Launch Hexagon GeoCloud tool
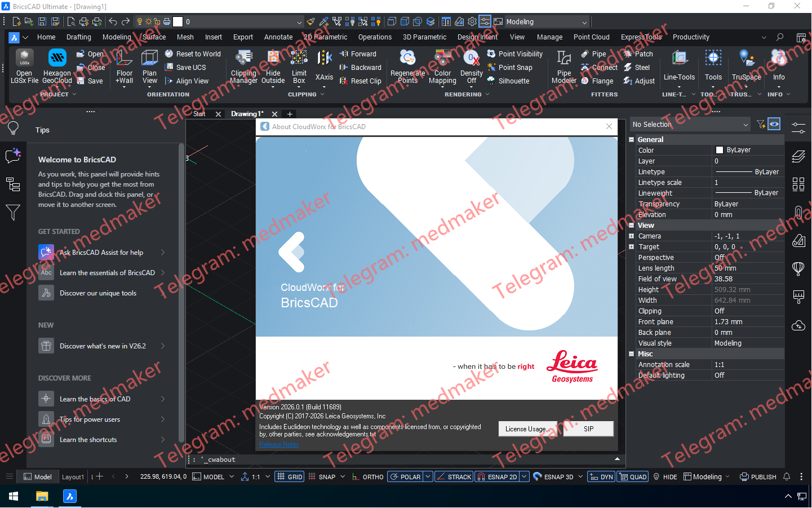The height and width of the screenshot is (508, 812). point(57,67)
